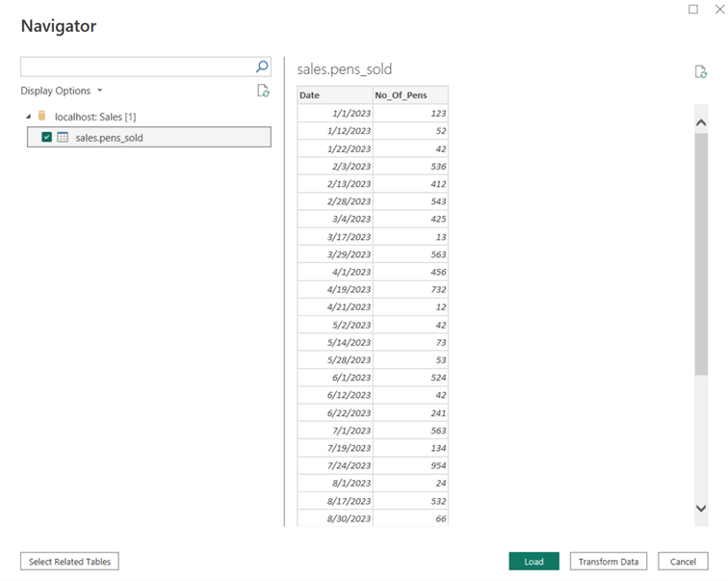Select the sales.pens_sold table item
The image size is (728, 581).
click(x=109, y=138)
